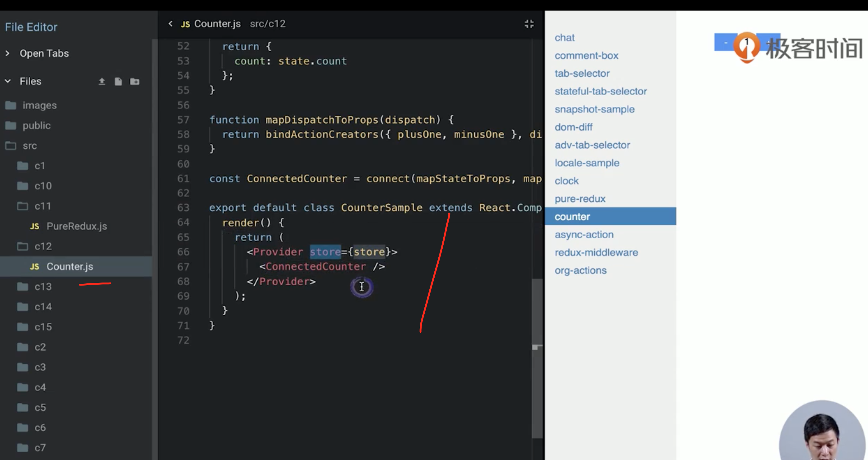
Task: Expand the Open Tabs section
Action: [x=7, y=53]
